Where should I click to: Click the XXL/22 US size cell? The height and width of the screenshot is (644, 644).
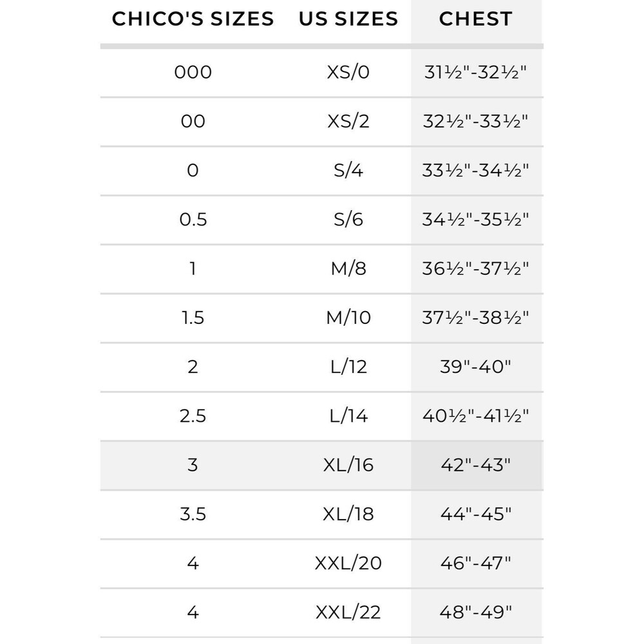click(348, 612)
